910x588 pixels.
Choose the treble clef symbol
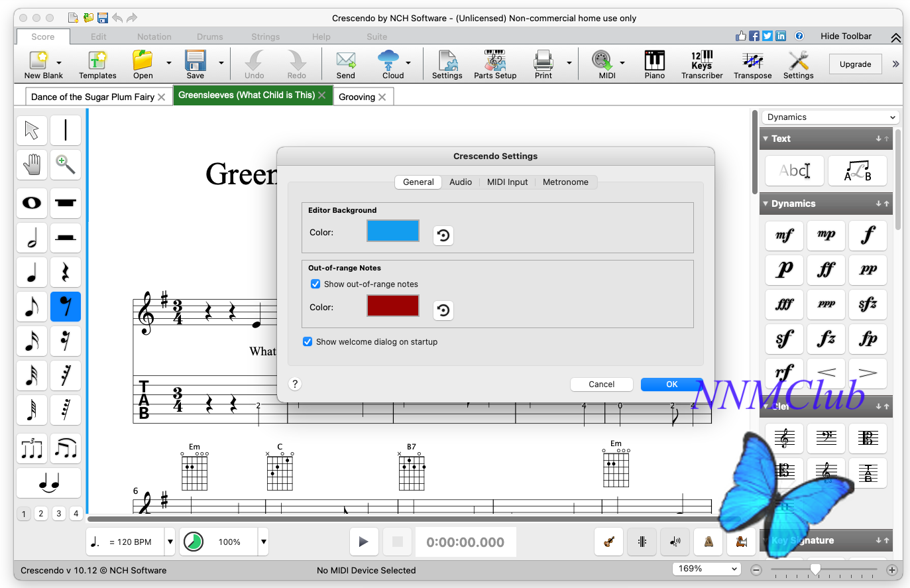(785, 438)
